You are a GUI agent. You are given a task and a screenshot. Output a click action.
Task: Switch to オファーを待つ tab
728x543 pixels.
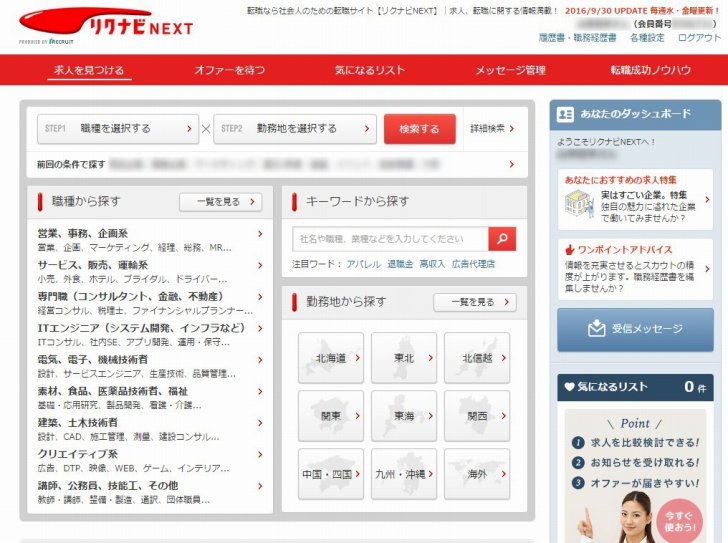coord(229,71)
